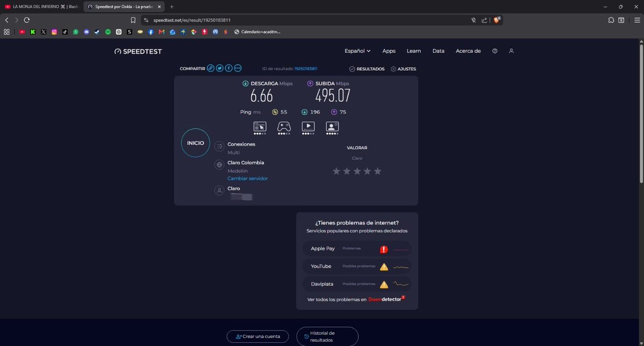Bookmark this page with bookmark icon

(x=133, y=20)
